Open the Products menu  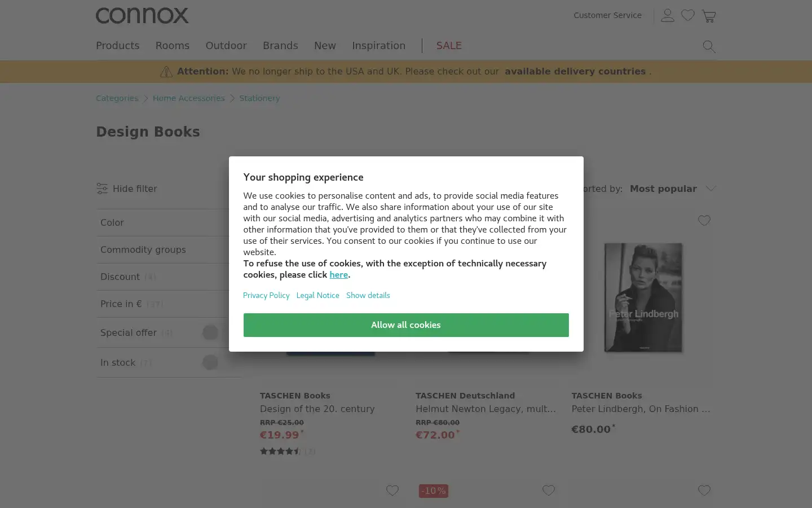pos(117,46)
